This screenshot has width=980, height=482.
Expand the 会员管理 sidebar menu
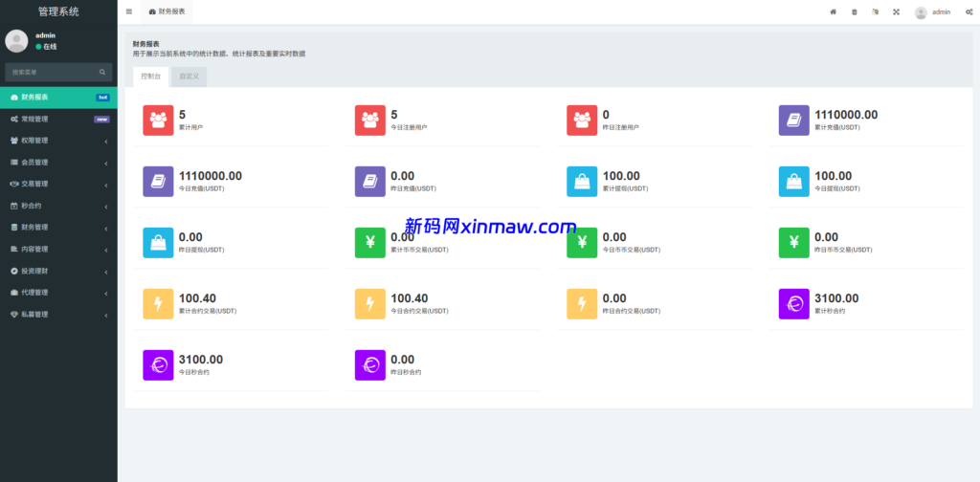(x=58, y=163)
